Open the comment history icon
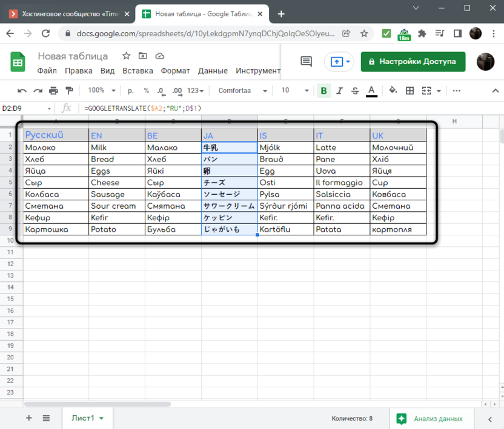Image resolution: width=504 pixels, height=429 pixels. (306, 61)
